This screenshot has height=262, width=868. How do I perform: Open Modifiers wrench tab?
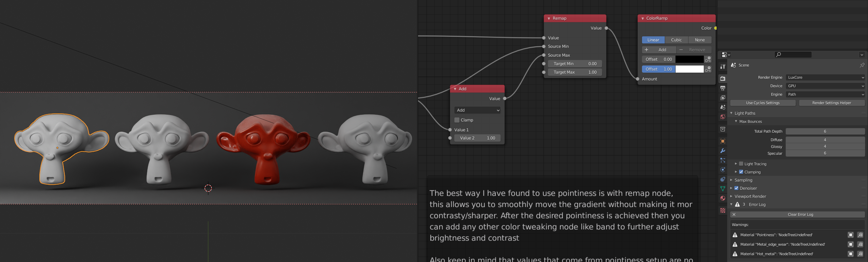[x=723, y=151]
